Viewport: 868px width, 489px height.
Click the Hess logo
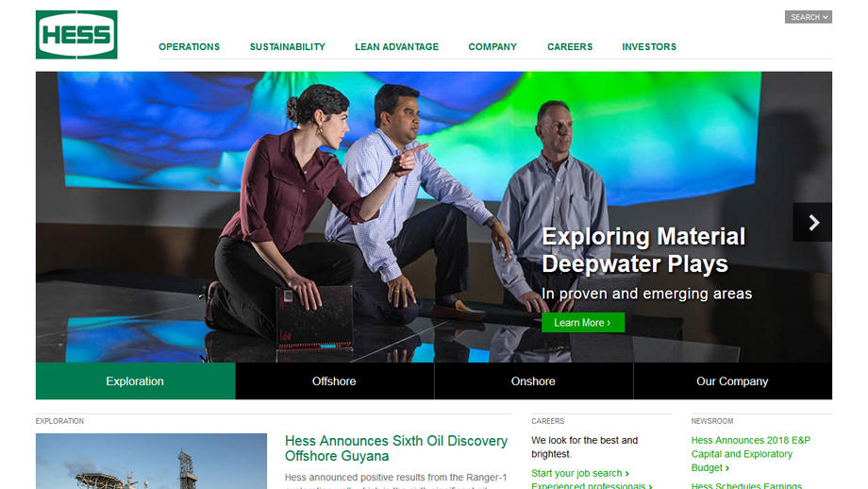click(x=76, y=35)
